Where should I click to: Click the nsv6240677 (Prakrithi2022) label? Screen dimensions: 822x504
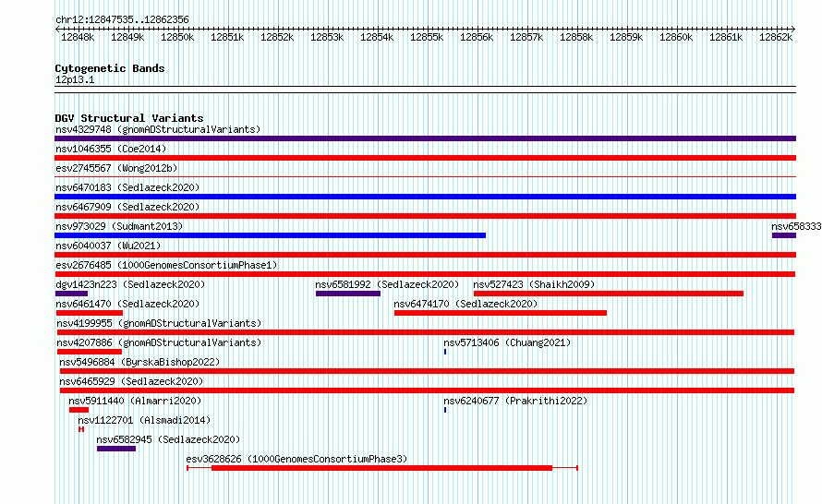pos(515,401)
